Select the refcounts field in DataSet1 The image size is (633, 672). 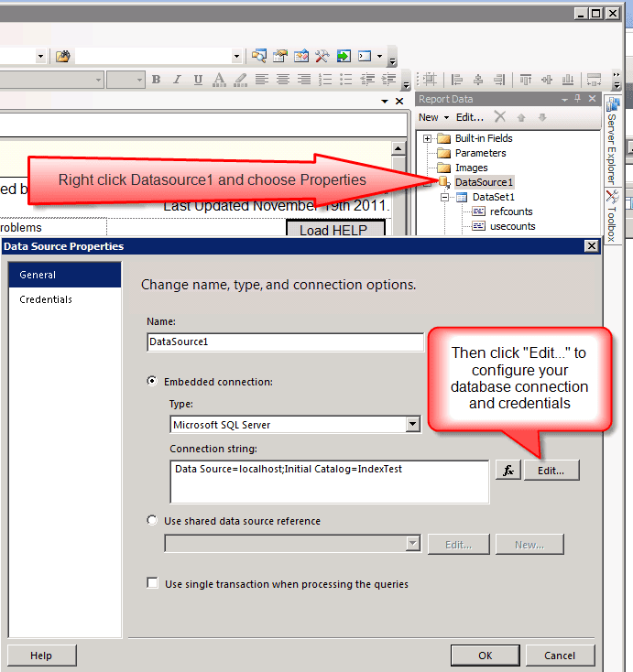pyautogui.click(x=511, y=211)
